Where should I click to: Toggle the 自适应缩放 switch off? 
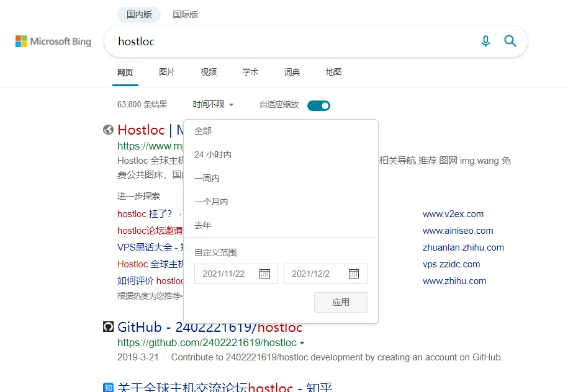(x=318, y=105)
